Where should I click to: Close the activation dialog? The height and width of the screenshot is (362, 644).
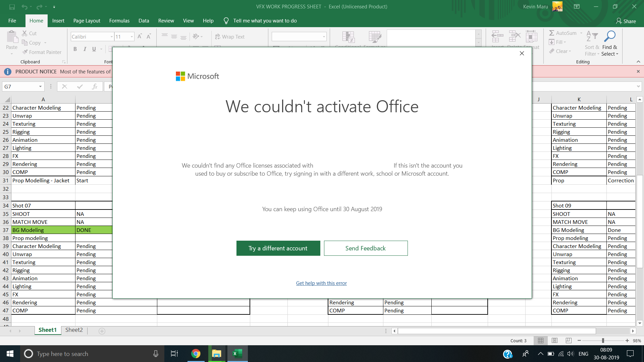(522, 53)
